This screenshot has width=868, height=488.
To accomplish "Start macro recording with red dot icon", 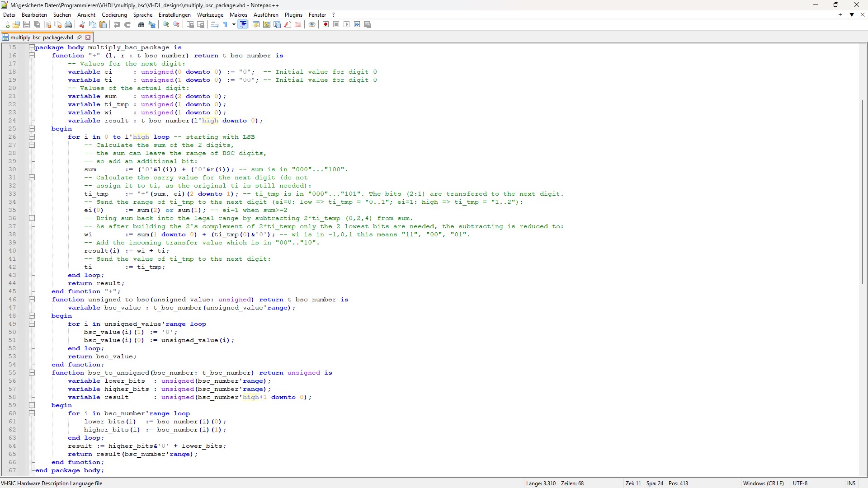I will point(325,24).
